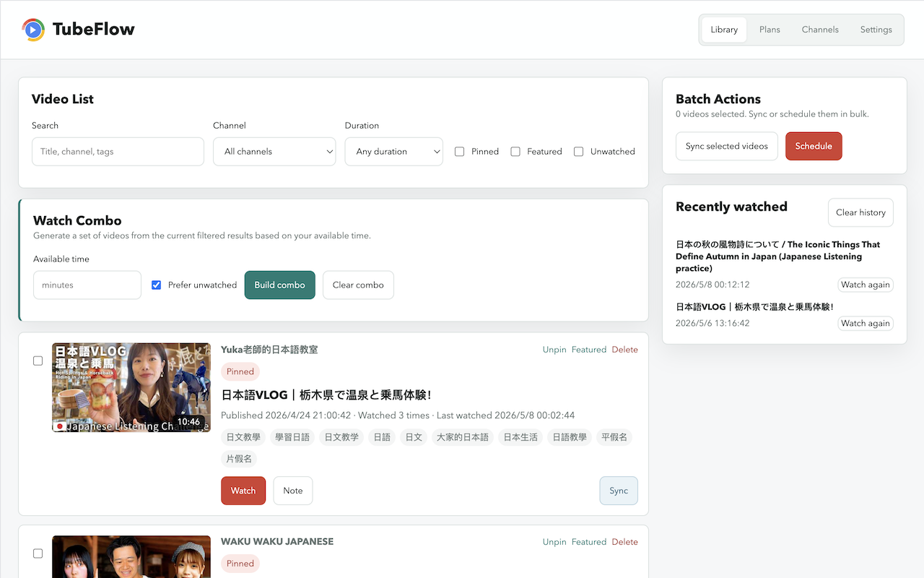
Task: Mark WAKU WAKU JAPANESE video as Featured
Action: pyautogui.click(x=589, y=542)
